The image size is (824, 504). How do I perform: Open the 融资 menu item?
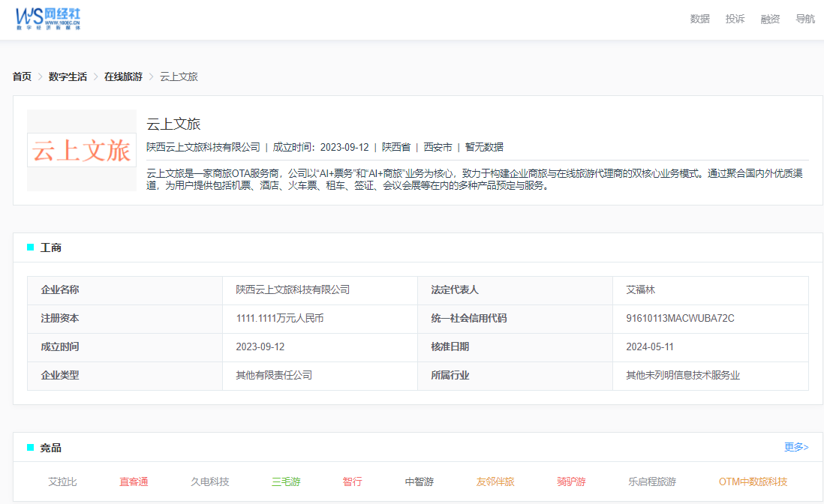[x=770, y=19]
